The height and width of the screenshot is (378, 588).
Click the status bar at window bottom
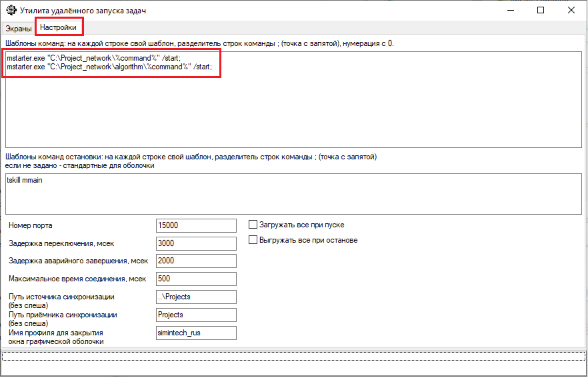[293, 356]
